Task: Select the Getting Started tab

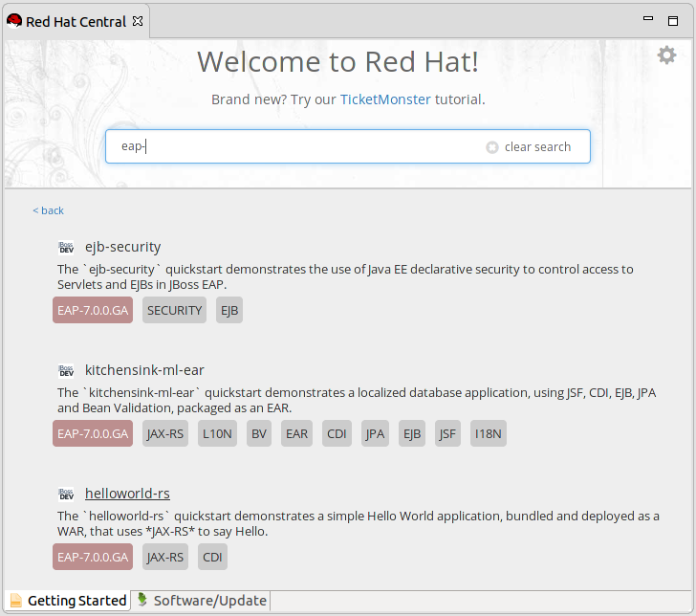Action: tap(67, 601)
